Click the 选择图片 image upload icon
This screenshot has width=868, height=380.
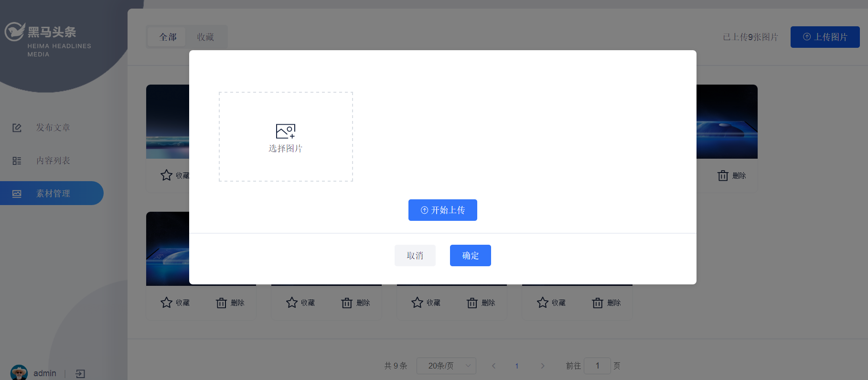[x=286, y=131]
